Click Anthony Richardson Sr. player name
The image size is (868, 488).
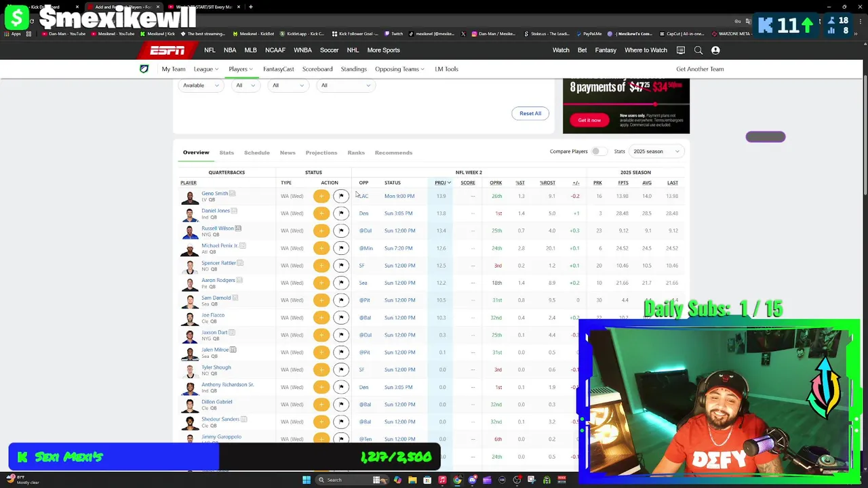[x=228, y=384]
